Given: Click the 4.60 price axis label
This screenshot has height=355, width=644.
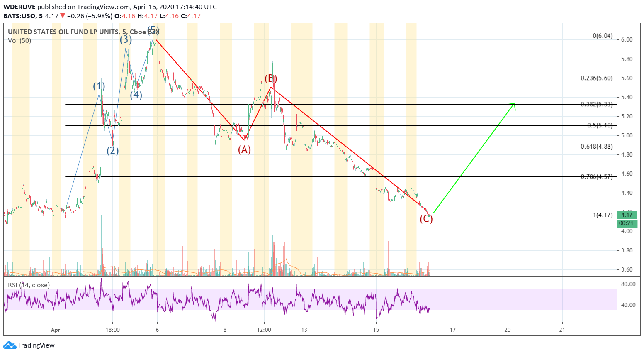Looking at the screenshot, I should coord(627,174).
